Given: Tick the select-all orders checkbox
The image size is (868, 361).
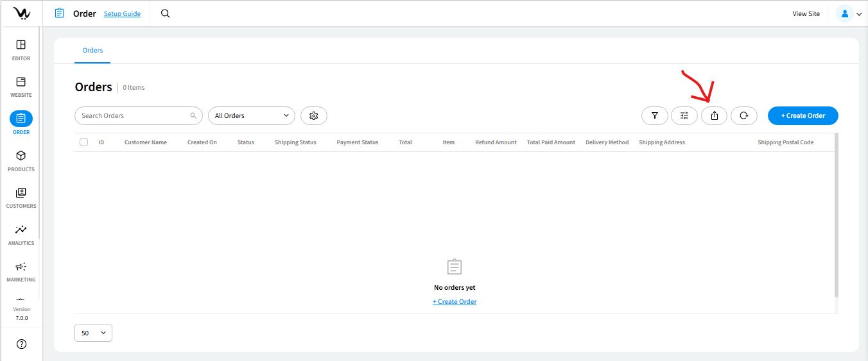Looking at the screenshot, I should (x=84, y=142).
